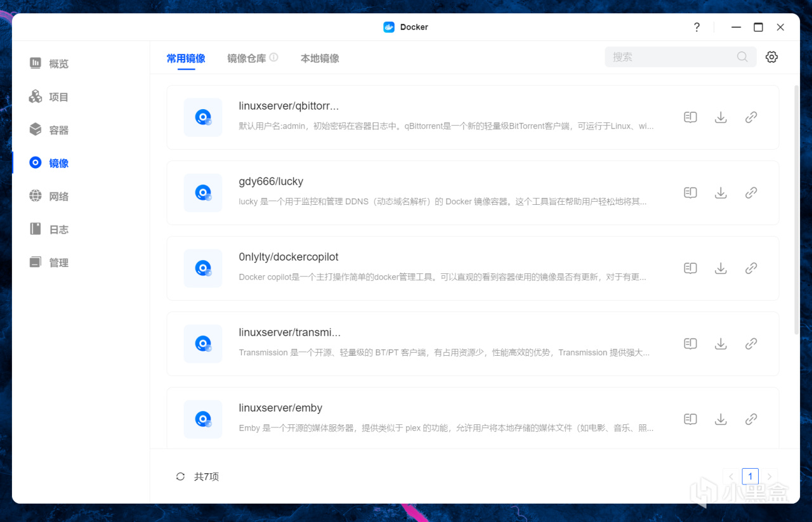Open the Docker help question mark
Image resolution: width=812 pixels, height=522 pixels.
tap(697, 27)
